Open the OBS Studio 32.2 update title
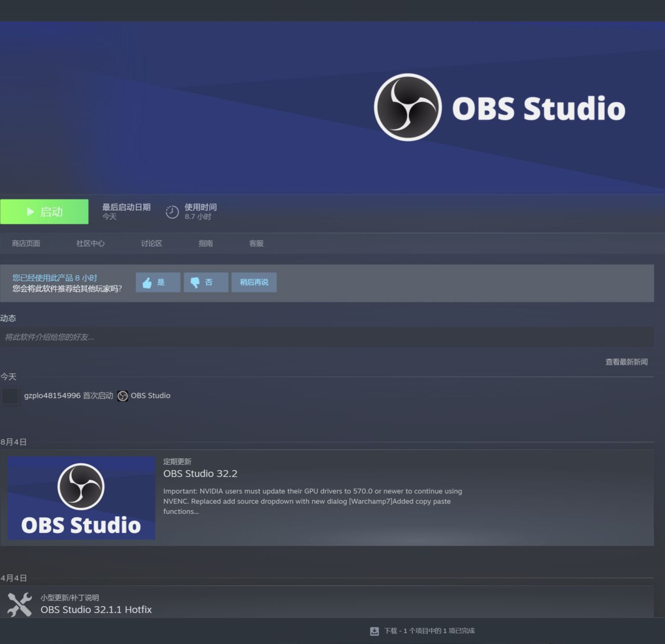This screenshot has width=665, height=644. (200, 474)
